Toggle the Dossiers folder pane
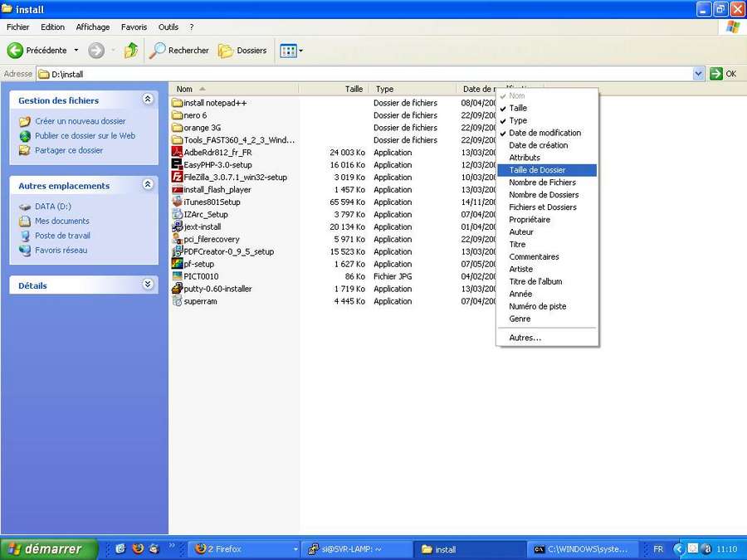 pyautogui.click(x=242, y=51)
